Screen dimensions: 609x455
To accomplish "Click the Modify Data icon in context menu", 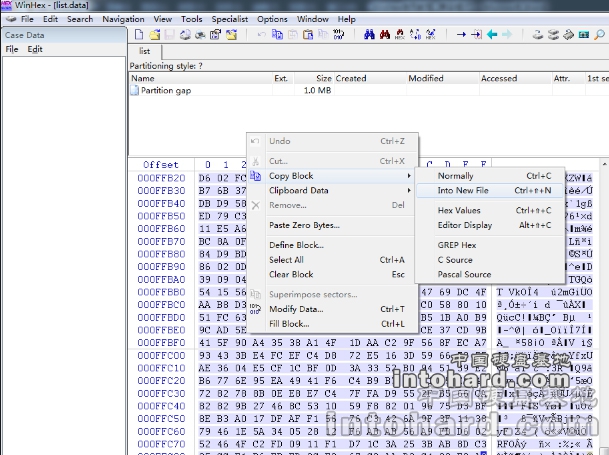I will tap(255, 309).
